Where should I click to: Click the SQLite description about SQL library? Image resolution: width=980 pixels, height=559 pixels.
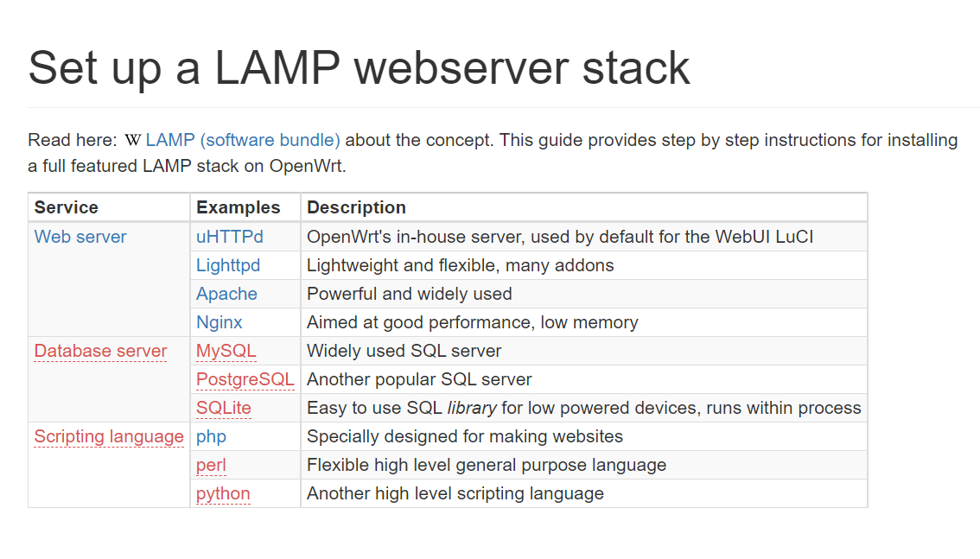[x=583, y=408]
